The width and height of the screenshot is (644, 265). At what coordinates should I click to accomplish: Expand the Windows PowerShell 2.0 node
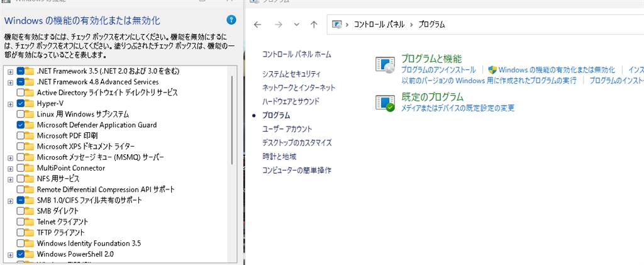(x=10, y=255)
